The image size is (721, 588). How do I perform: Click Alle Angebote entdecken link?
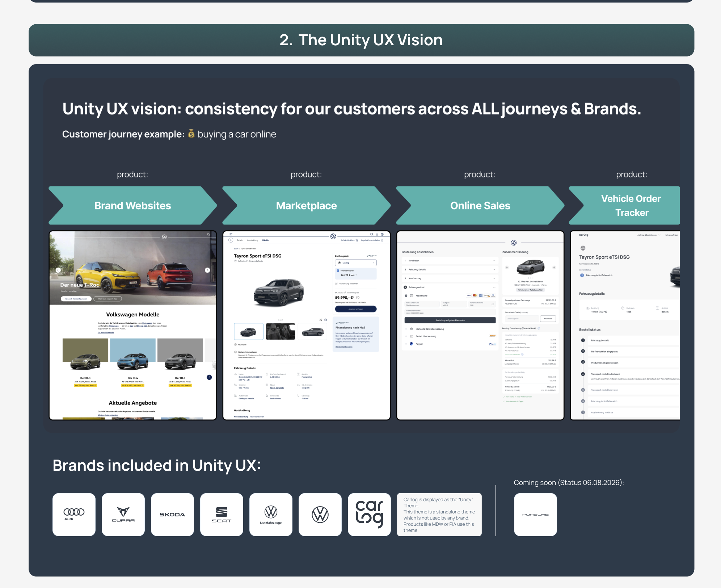107,415
